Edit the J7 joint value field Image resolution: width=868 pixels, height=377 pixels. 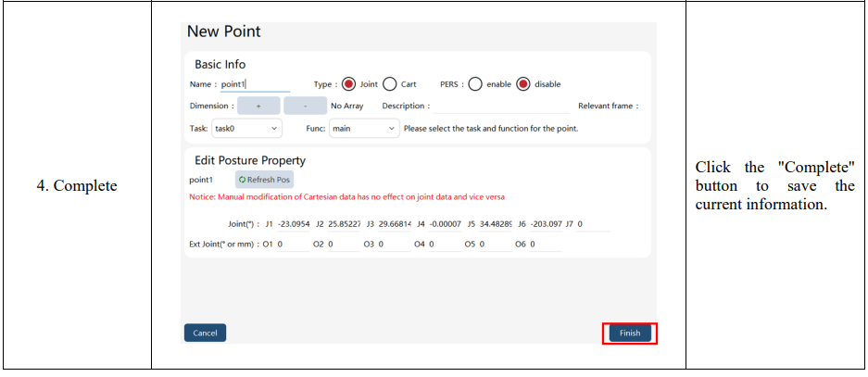click(593, 224)
